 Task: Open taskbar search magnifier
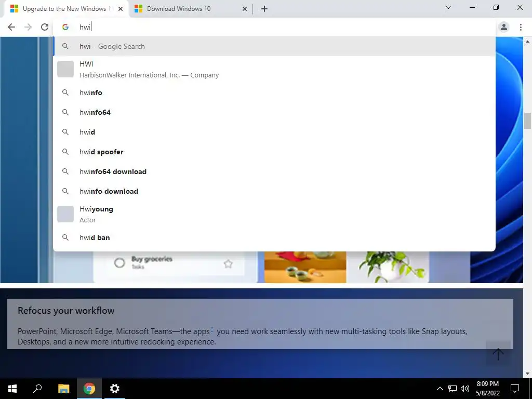37,389
